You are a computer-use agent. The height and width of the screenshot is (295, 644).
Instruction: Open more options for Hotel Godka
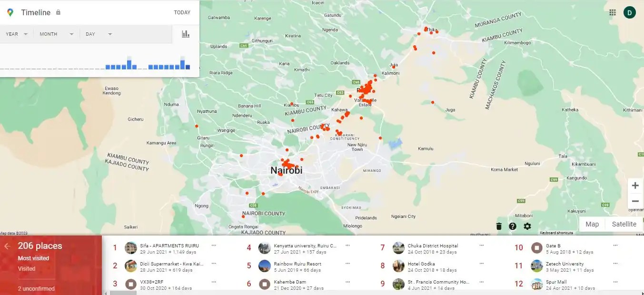click(x=481, y=264)
